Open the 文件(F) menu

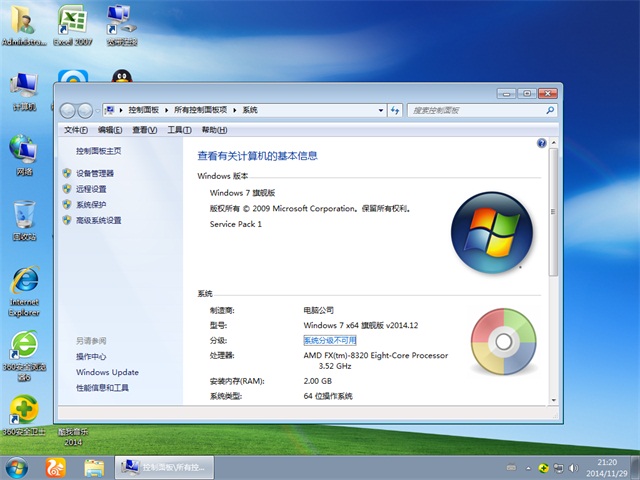coord(76,130)
